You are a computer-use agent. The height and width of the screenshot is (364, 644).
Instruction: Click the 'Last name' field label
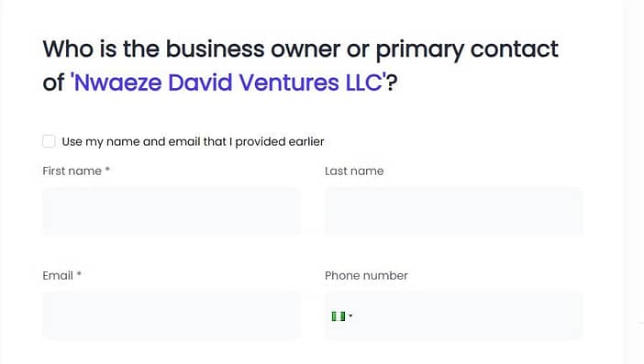[354, 171]
